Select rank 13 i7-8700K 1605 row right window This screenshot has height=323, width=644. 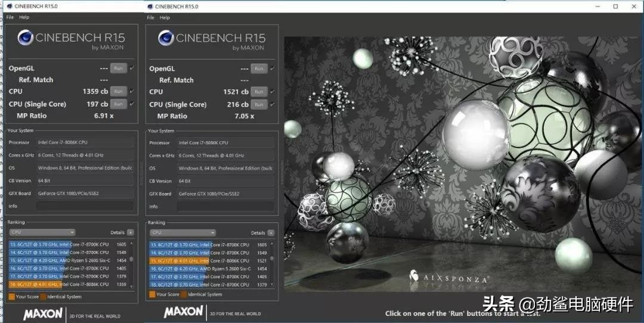pos(209,244)
